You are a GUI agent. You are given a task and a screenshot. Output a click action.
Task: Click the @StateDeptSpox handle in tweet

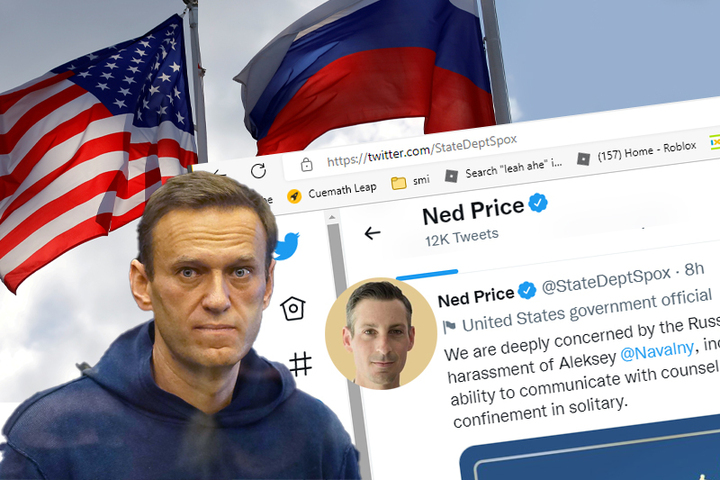click(606, 280)
